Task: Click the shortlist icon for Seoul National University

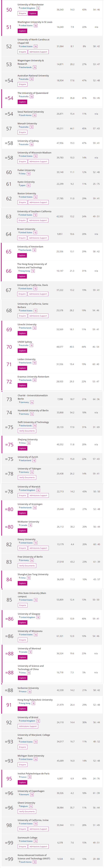Action: click(34, 115)
